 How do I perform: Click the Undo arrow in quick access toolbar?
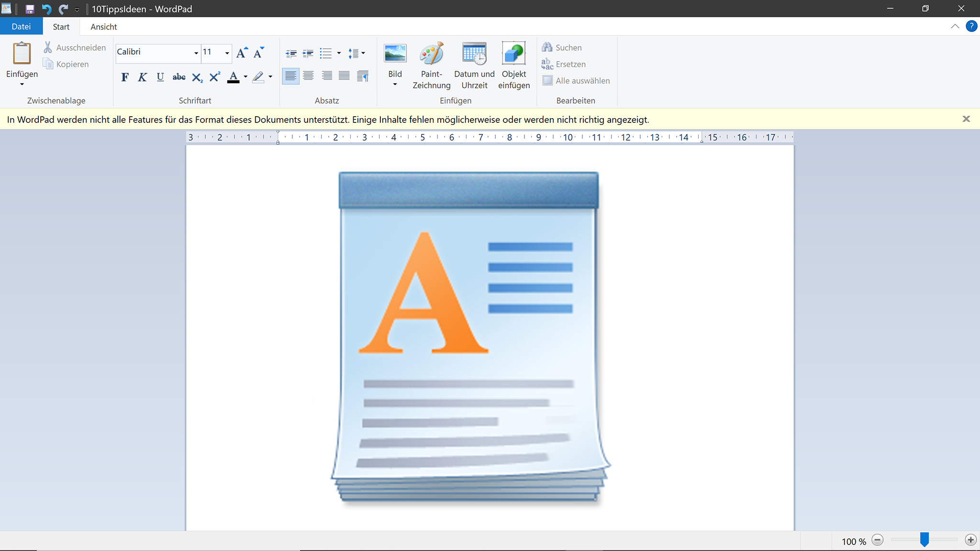point(46,8)
